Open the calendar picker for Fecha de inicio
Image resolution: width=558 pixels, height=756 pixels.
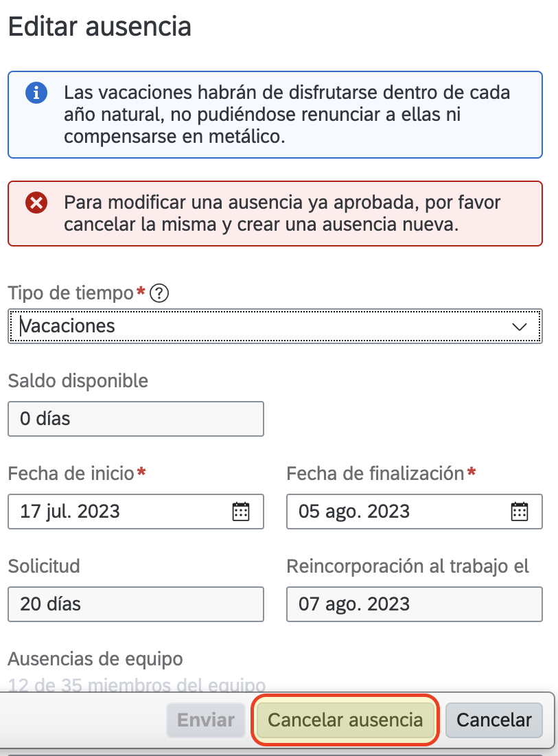[x=241, y=512]
